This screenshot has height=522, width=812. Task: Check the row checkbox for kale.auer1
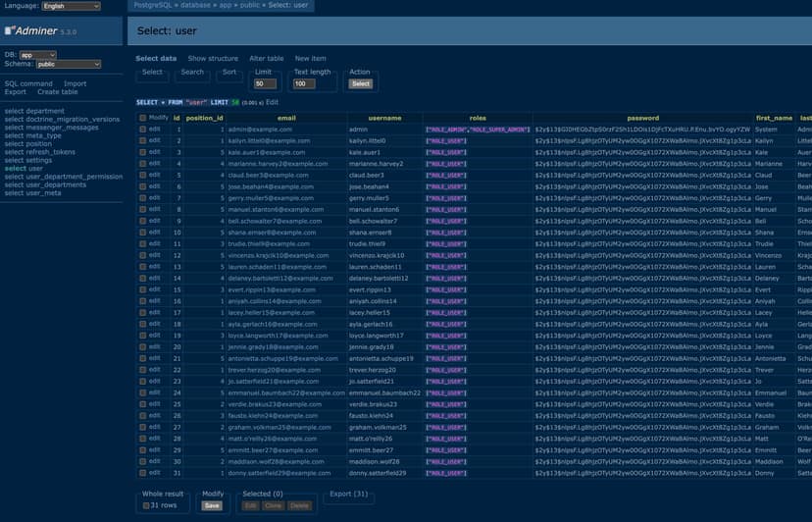point(143,152)
